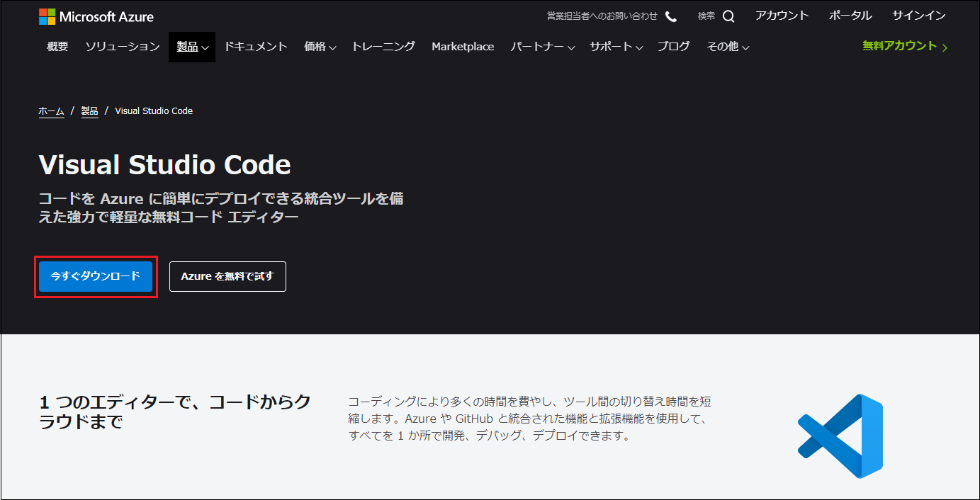Click the arrow beside 無料アカウント

pyautogui.click(x=945, y=47)
